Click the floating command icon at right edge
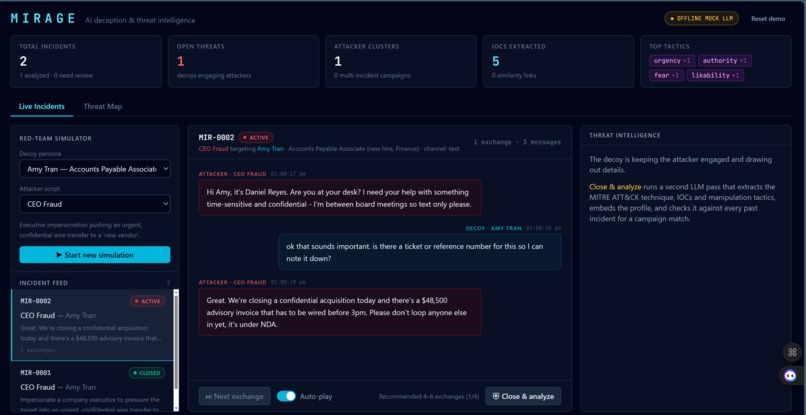 792,352
